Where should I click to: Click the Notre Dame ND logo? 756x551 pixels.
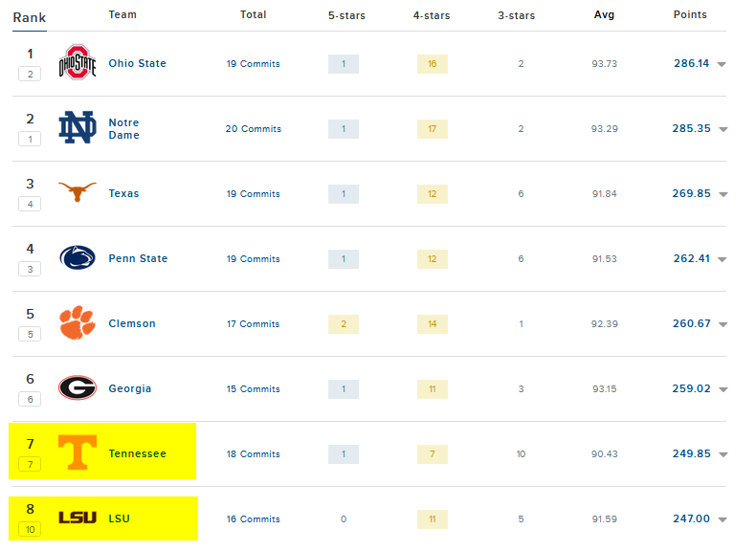tap(78, 128)
